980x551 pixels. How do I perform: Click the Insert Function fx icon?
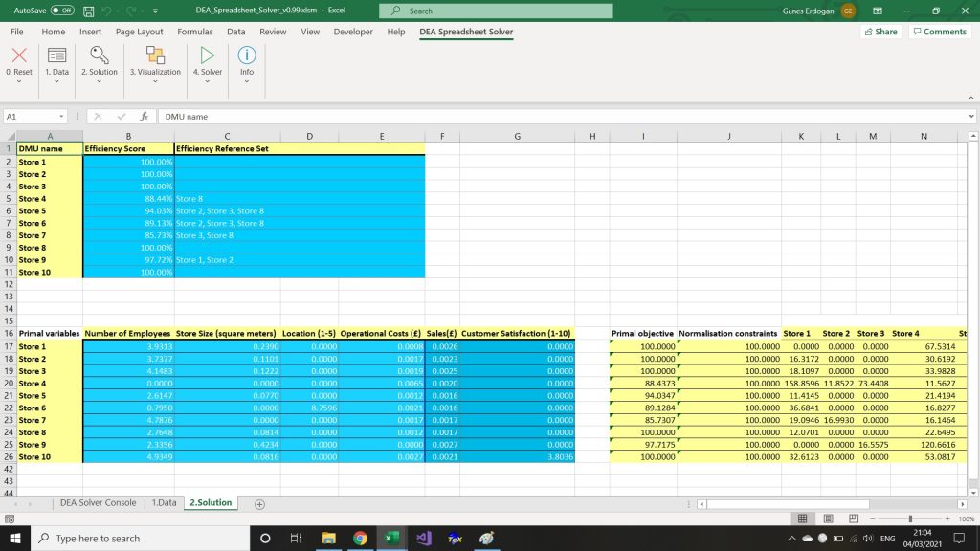(144, 116)
